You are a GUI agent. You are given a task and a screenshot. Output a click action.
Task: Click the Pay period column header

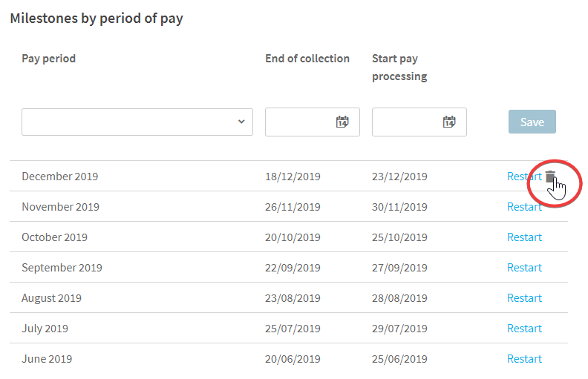point(49,59)
